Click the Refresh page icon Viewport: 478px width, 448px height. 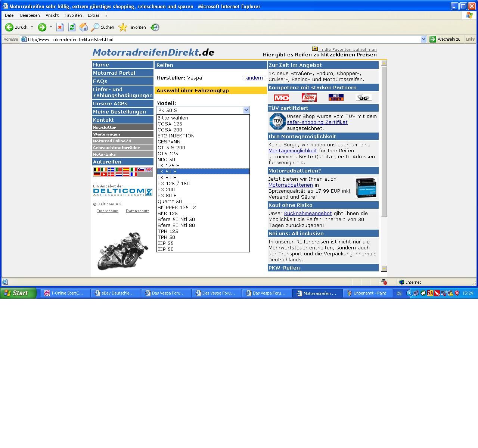click(x=72, y=27)
